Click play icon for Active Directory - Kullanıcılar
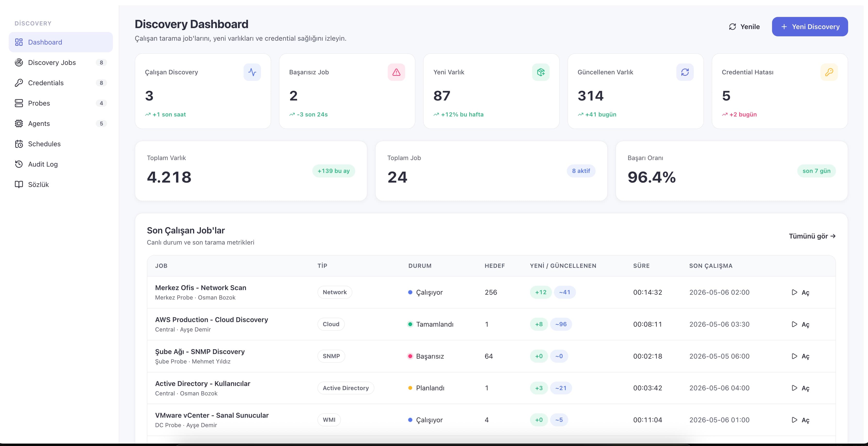The width and height of the screenshot is (868, 446). (x=794, y=388)
